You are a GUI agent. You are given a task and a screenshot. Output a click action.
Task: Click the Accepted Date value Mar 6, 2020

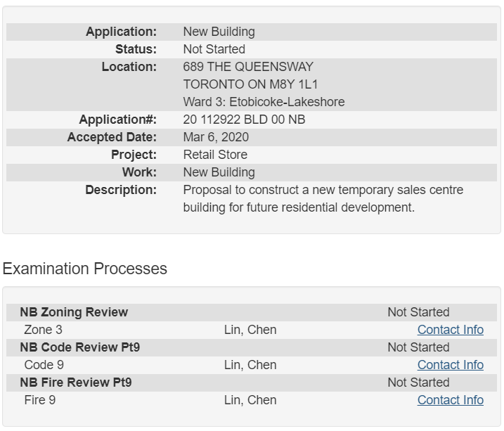(x=216, y=137)
